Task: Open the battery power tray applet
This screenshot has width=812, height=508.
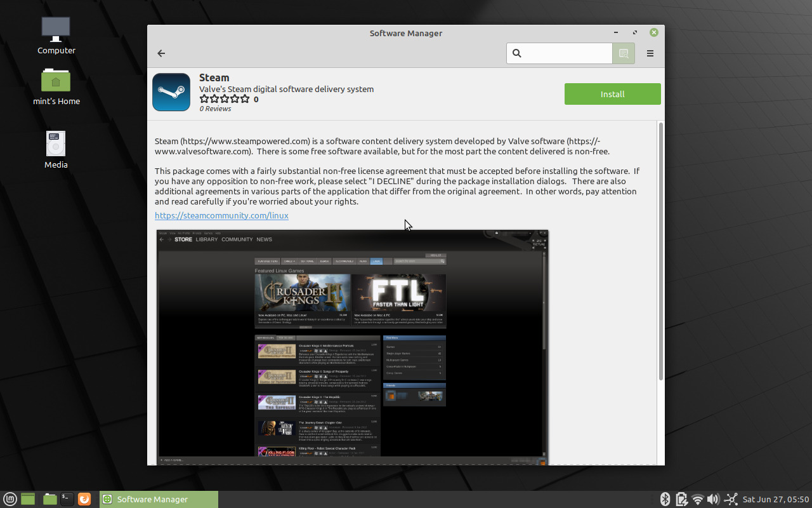Action: tap(681, 499)
